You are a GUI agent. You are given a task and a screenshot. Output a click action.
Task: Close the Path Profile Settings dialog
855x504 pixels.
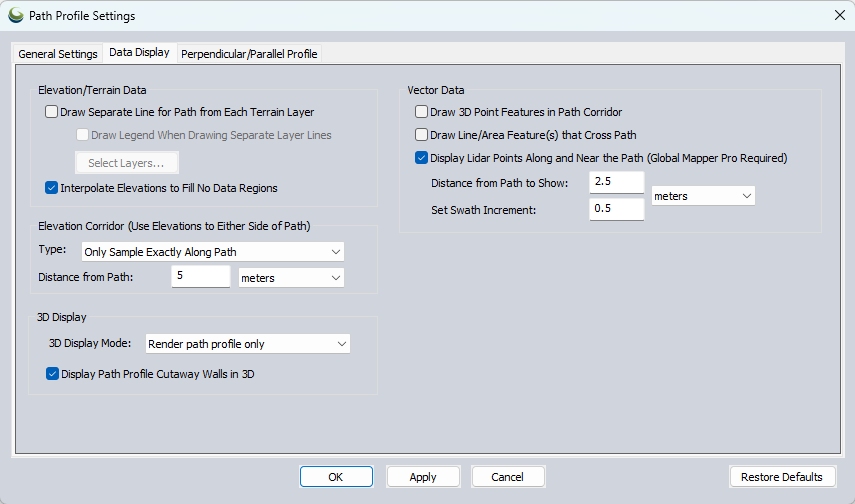point(840,15)
